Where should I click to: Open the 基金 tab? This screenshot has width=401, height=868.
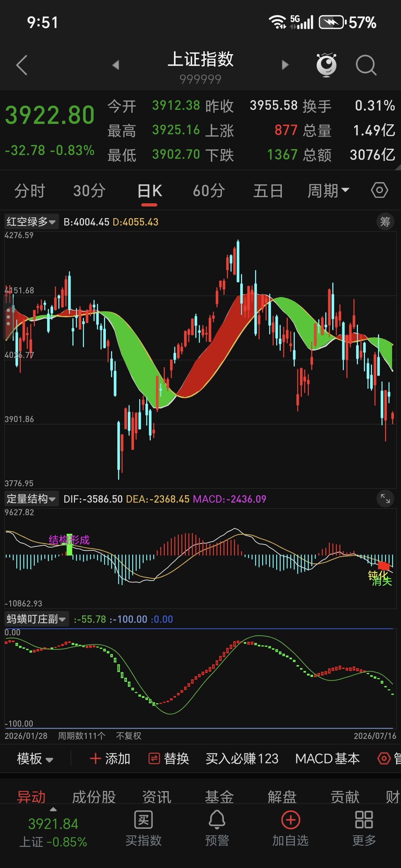point(219,796)
